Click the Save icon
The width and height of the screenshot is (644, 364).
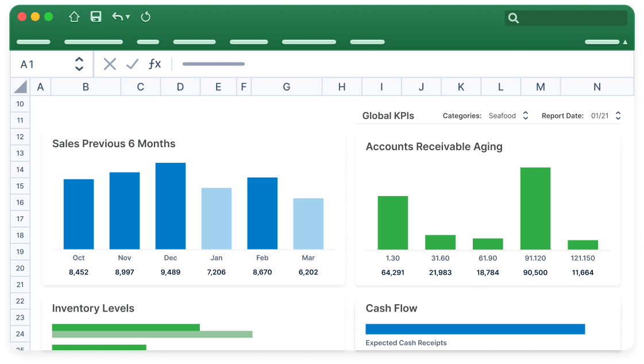pyautogui.click(x=96, y=17)
